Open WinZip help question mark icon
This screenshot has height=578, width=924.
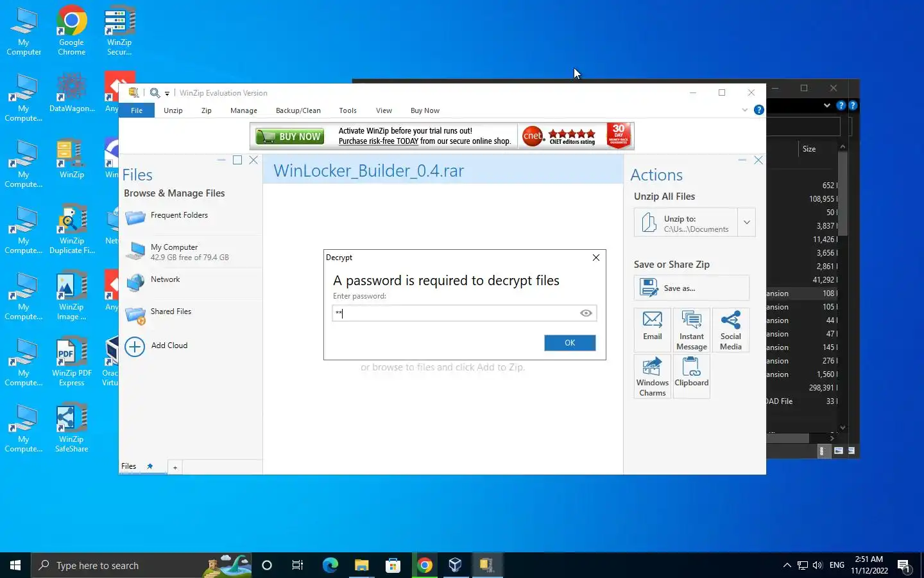(758, 110)
